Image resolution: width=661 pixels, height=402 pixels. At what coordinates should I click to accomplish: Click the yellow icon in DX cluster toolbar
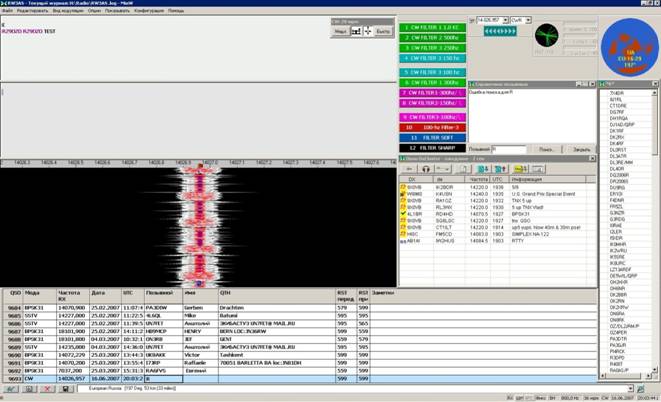click(x=521, y=169)
